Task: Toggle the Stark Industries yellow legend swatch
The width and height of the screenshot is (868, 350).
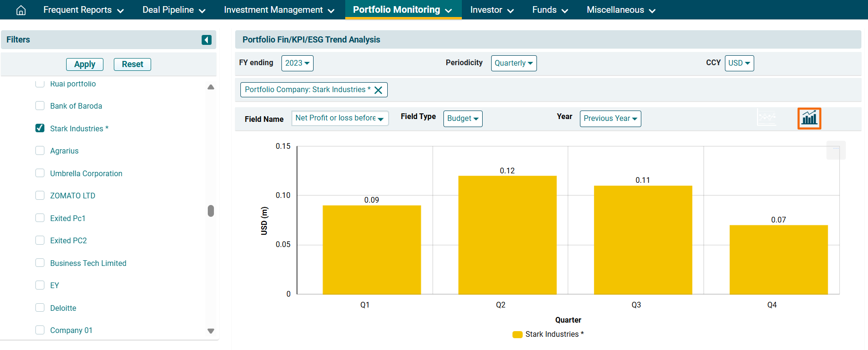Action: (517, 334)
